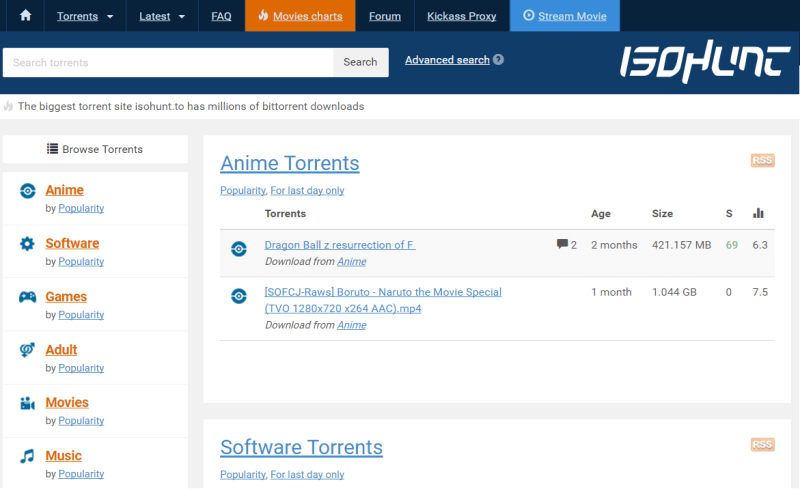The width and height of the screenshot is (800, 489).
Task: Open the SOFCJ-Raws Boruto torrent
Action: (x=383, y=300)
